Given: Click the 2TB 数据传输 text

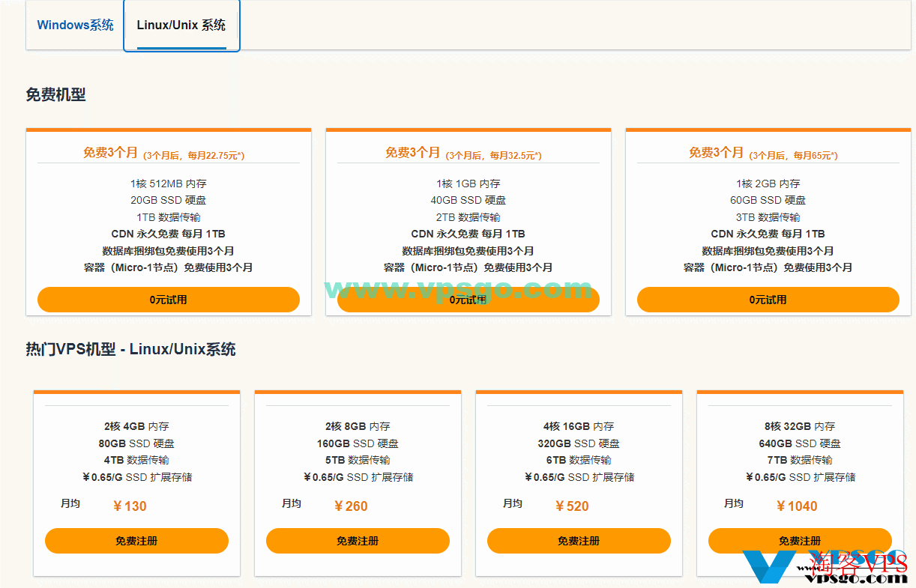Looking at the screenshot, I should [x=468, y=217].
